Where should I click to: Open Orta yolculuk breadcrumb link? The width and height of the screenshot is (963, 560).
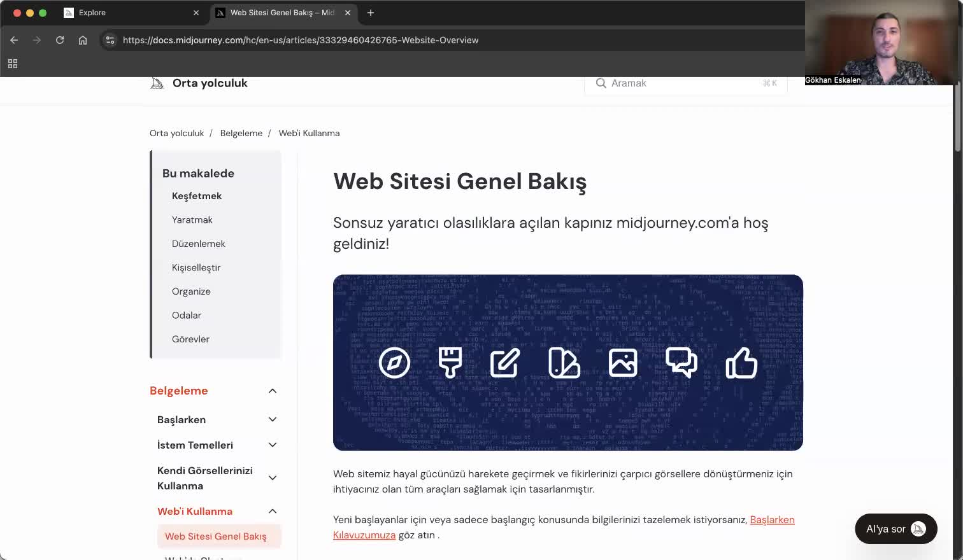pyautogui.click(x=177, y=133)
